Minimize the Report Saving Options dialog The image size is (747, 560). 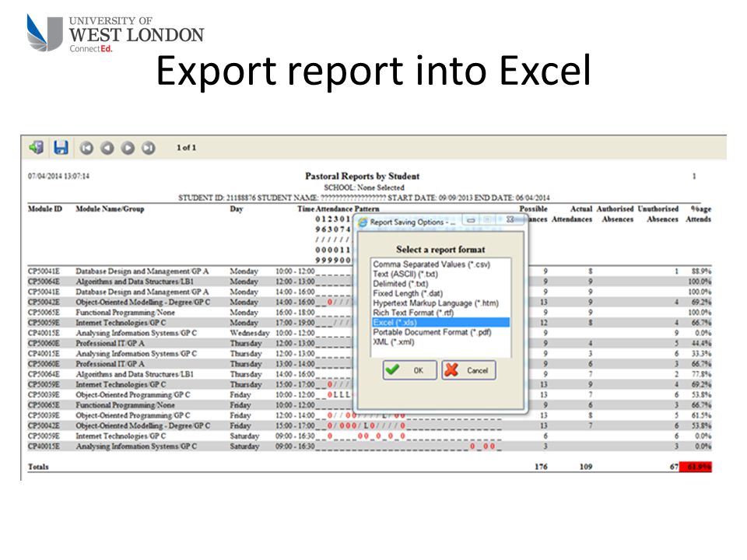pyautogui.click(x=471, y=220)
